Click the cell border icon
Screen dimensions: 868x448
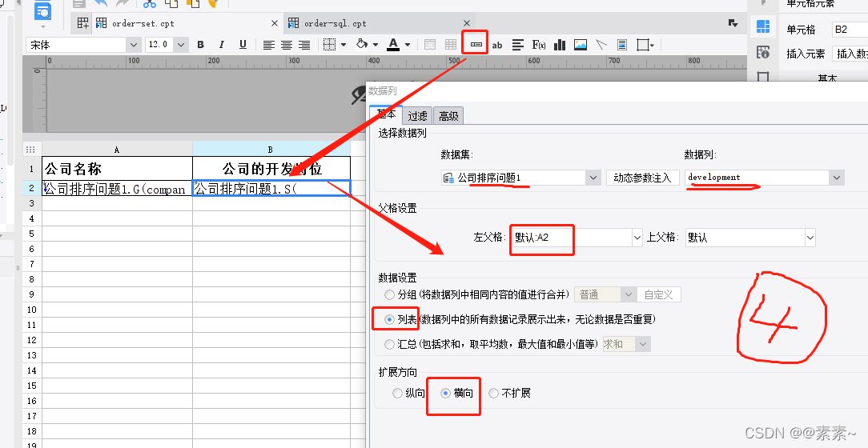pos(329,45)
